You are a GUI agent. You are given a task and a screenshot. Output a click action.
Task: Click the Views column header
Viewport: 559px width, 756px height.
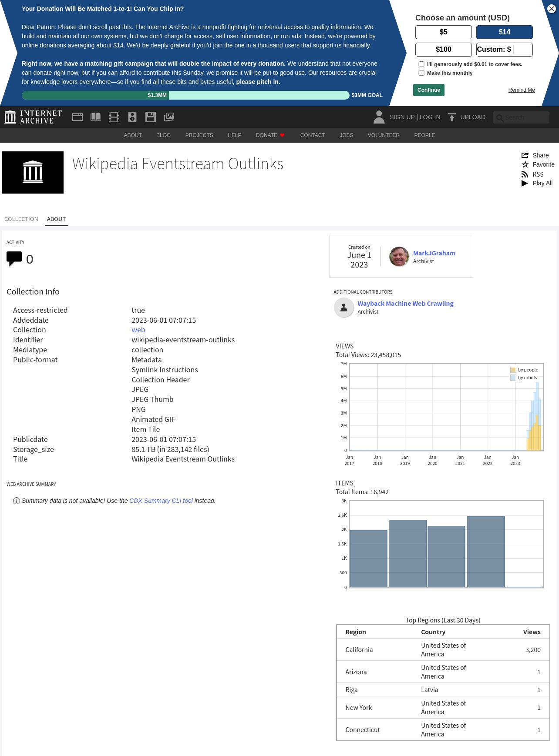[x=532, y=632]
